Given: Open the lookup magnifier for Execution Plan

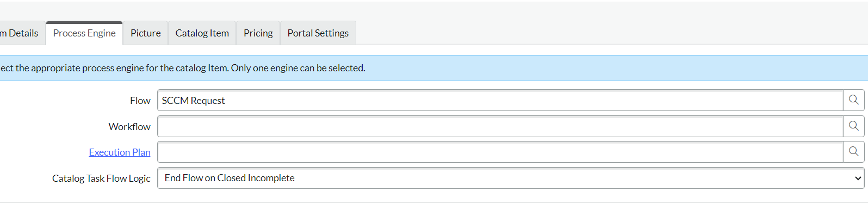Looking at the screenshot, I should tap(854, 152).
